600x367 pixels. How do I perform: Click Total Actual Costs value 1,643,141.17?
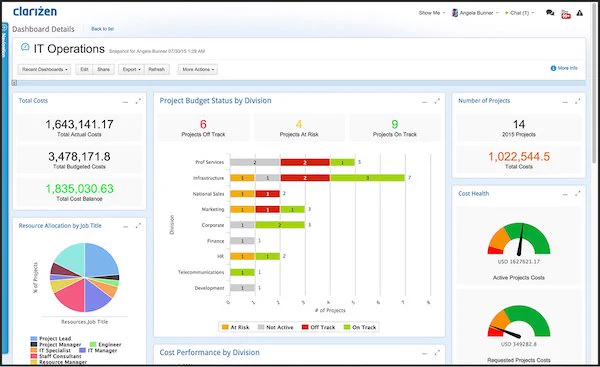[x=79, y=124]
